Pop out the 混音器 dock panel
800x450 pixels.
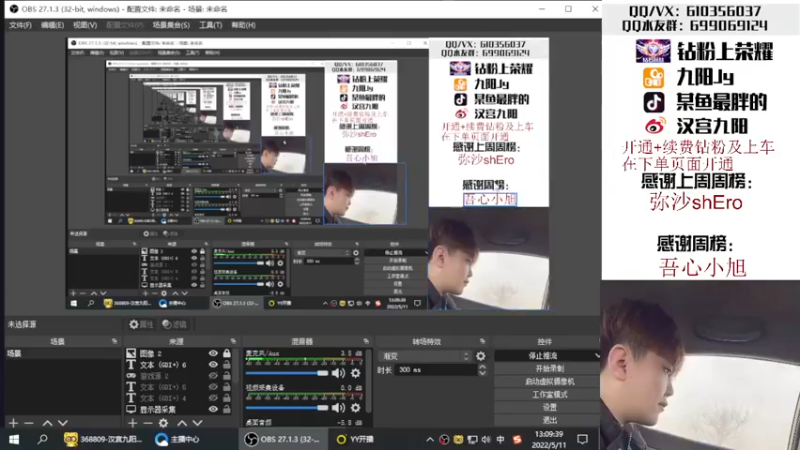[366, 341]
